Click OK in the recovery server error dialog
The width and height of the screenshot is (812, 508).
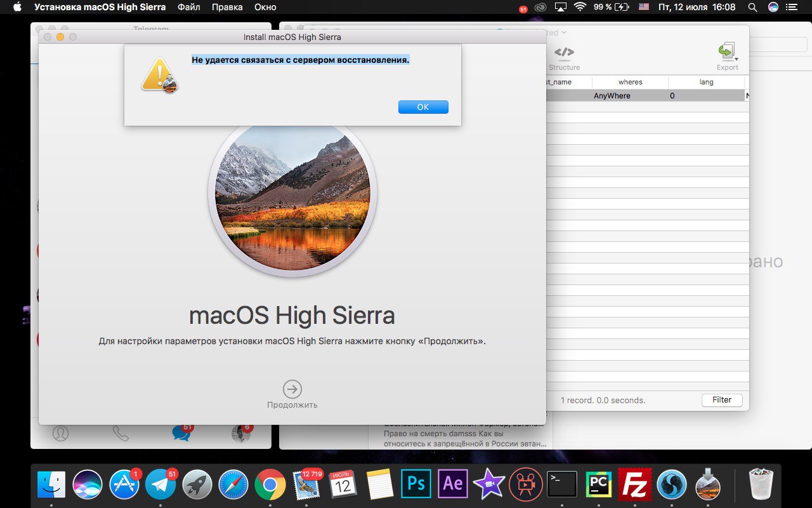click(x=423, y=107)
